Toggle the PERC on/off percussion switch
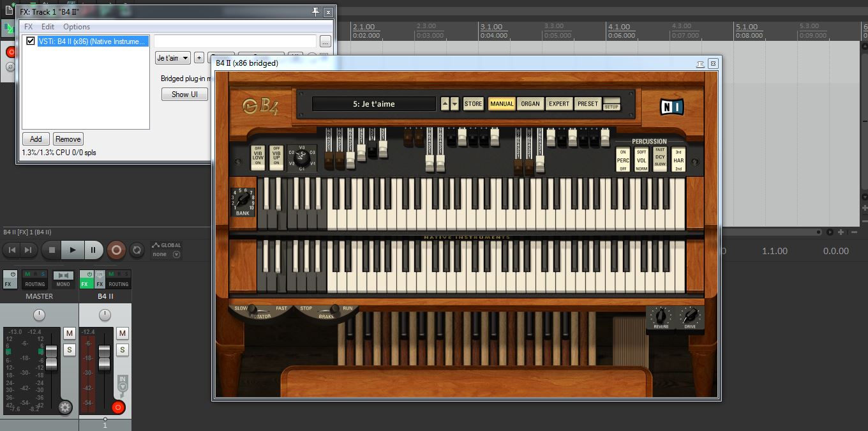 pyautogui.click(x=622, y=160)
